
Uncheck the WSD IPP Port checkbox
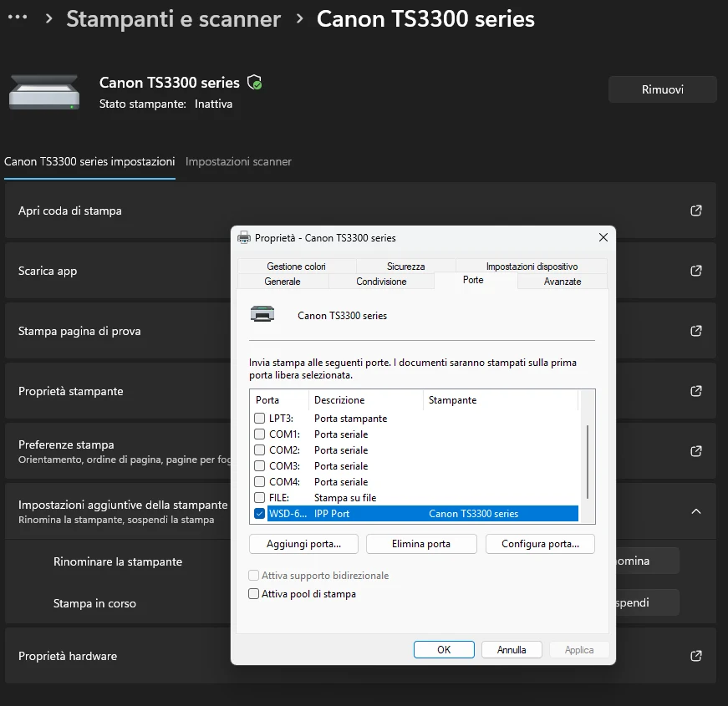[260, 513]
